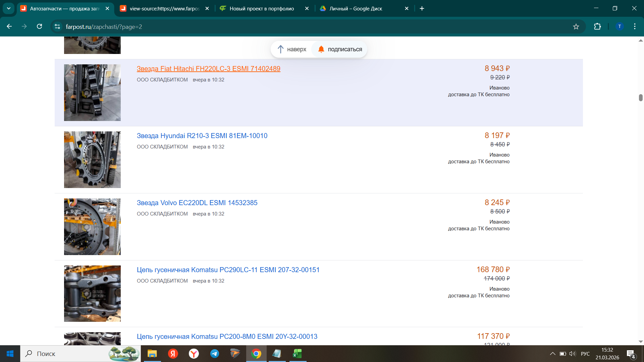Switch to the Автозапчасти farpost tab
This screenshot has width=644, height=362.
tap(64, 8)
